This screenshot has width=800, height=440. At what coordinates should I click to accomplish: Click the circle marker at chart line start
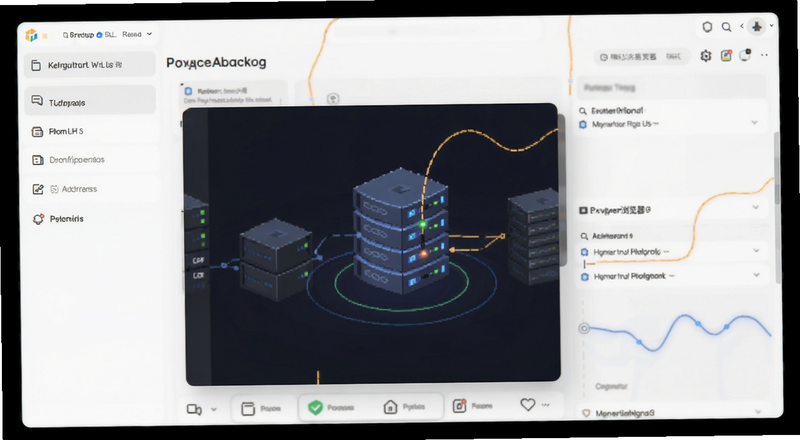pyautogui.click(x=584, y=328)
